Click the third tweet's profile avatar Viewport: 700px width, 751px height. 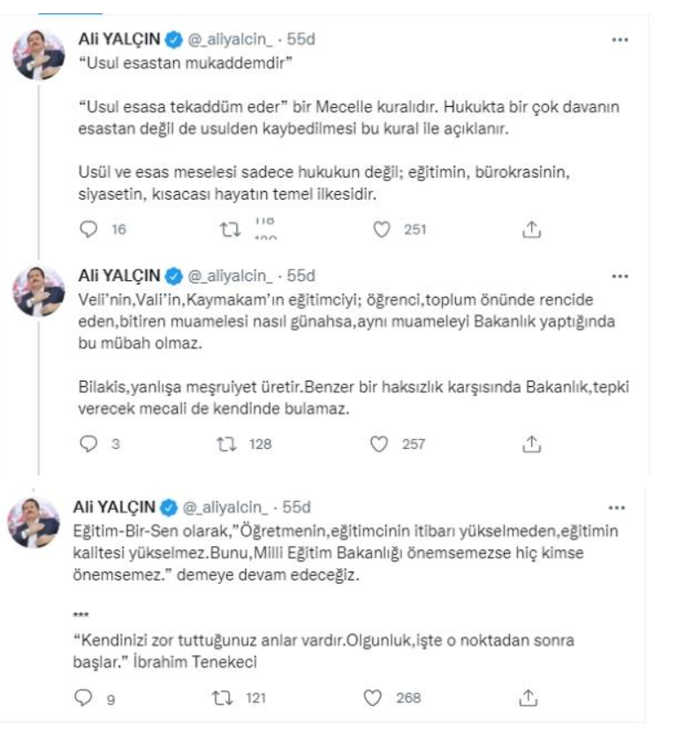[x=34, y=523]
